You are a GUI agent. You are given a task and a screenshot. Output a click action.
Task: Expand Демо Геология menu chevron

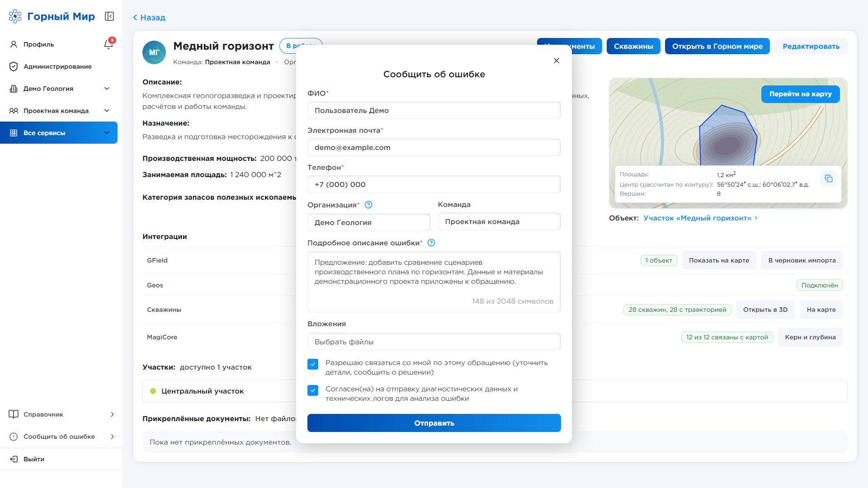(107, 89)
